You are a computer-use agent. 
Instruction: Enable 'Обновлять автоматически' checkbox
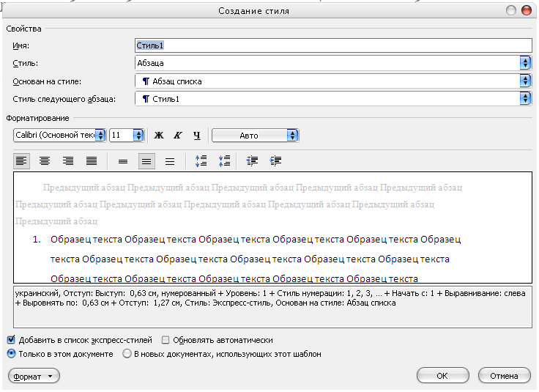[166, 340]
